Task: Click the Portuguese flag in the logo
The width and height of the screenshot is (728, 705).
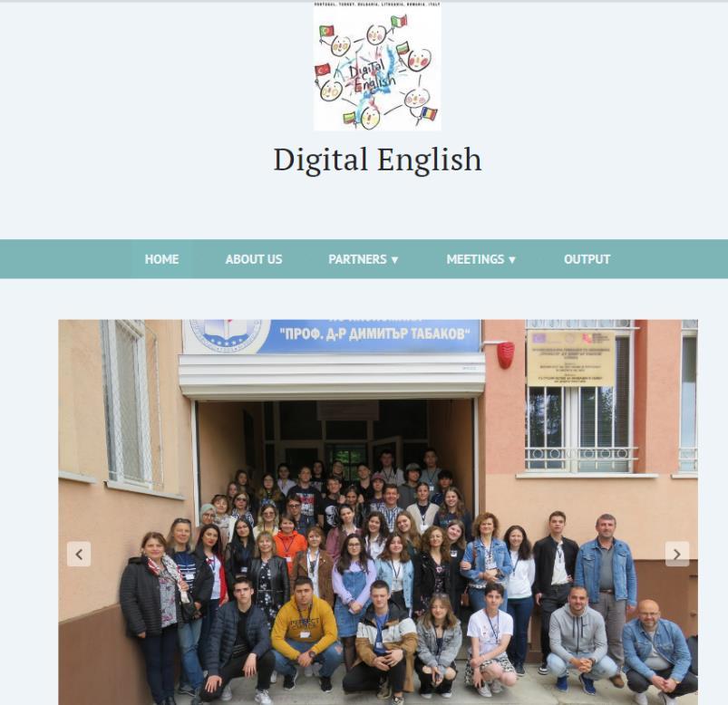Action: click(x=326, y=31)
